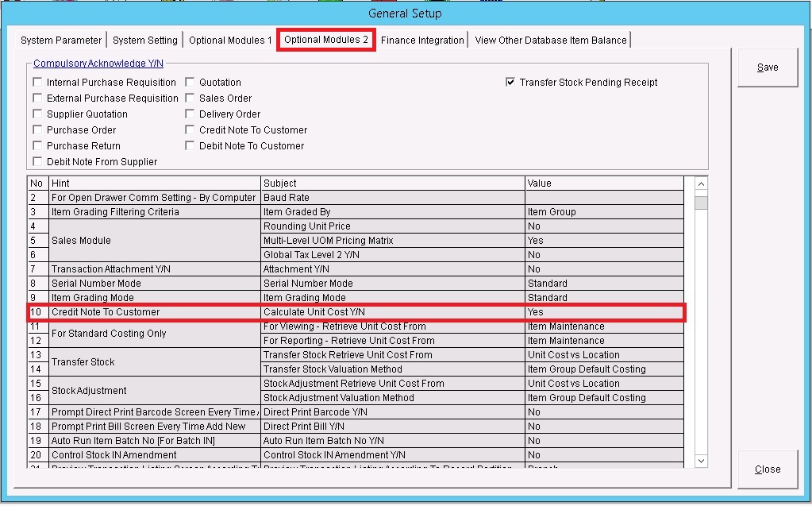The width and height of the screenshot is (812, 506).
Task: Click the Close button
Action: 768,469
